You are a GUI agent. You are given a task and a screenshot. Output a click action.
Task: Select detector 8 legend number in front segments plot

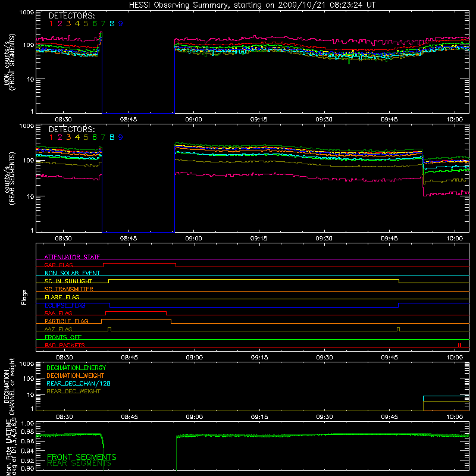(x=112, y=24)
